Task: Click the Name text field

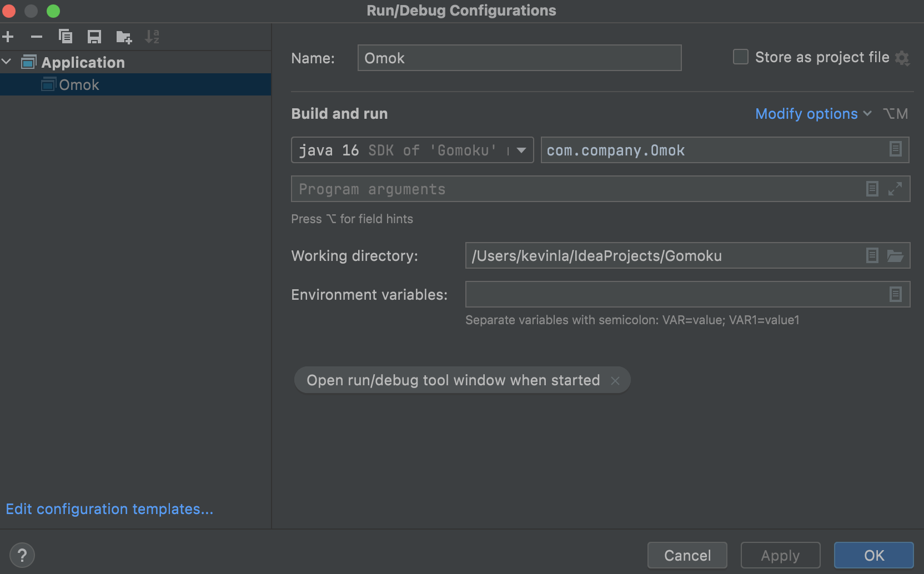Action: pos(519,58)
